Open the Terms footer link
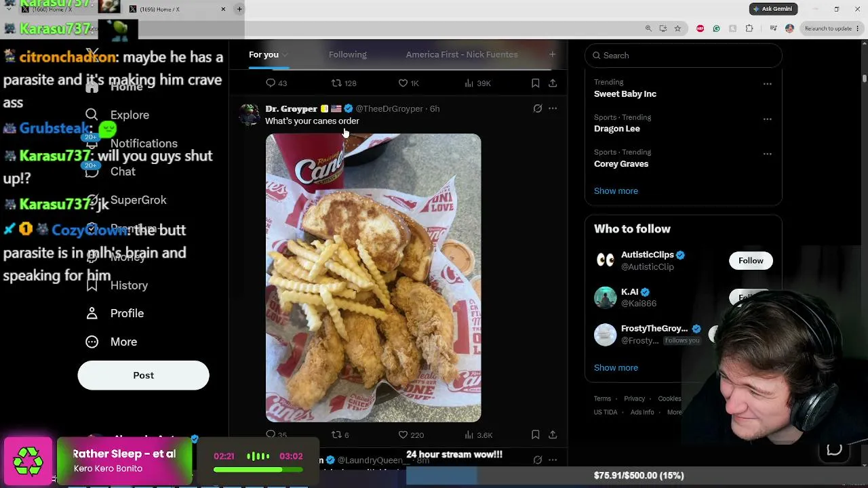 point(602,399)
